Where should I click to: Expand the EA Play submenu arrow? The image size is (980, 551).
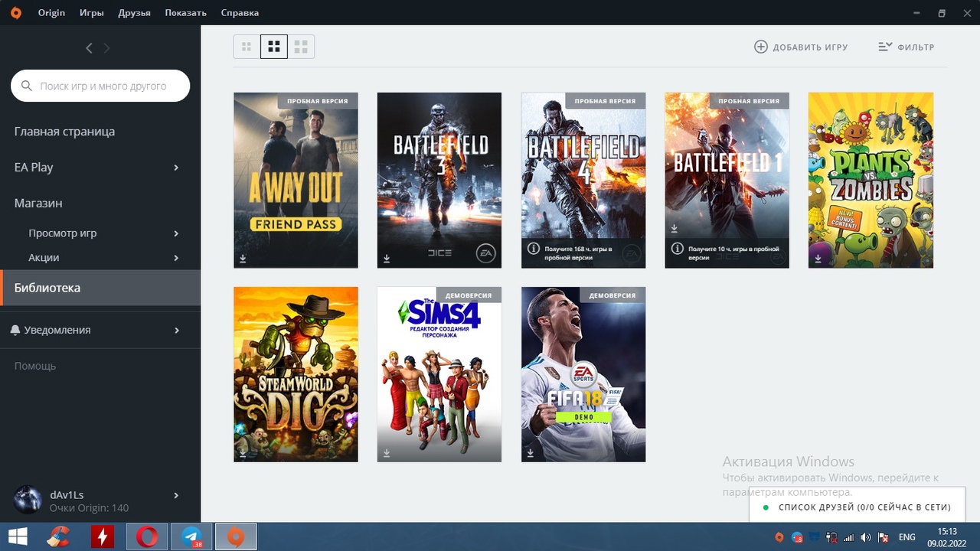tap(176, 168)
